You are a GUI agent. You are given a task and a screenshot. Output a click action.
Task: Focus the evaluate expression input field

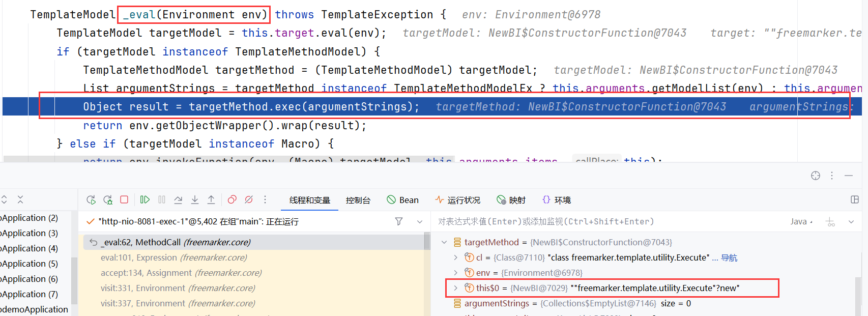click(x=605, y=222)
